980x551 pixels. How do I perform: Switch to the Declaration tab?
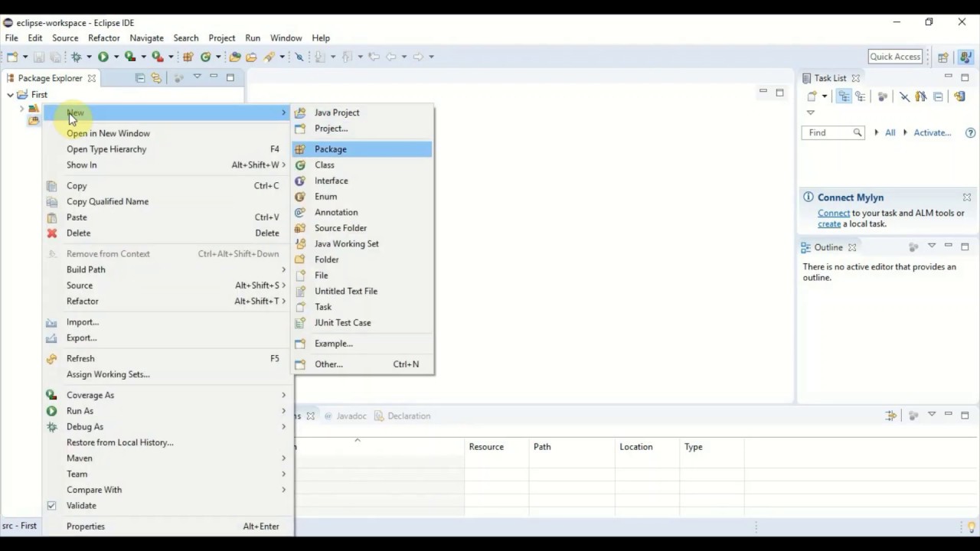point(403,416)
